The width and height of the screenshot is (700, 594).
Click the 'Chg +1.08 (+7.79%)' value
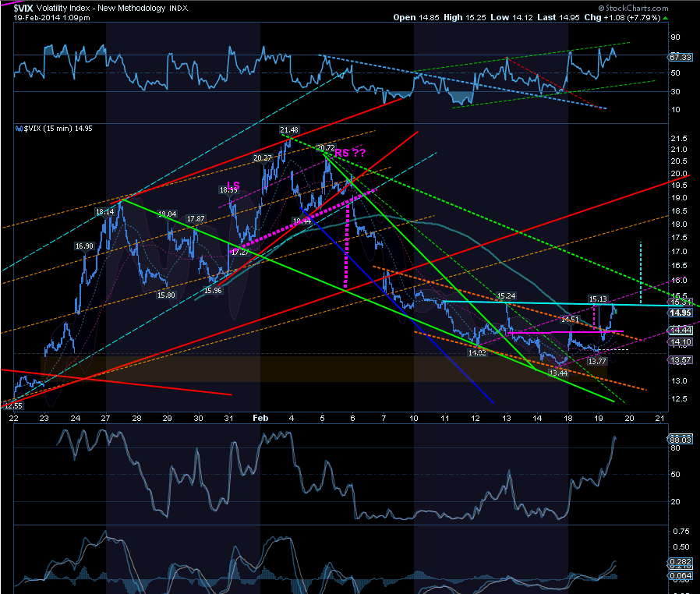tap(622, 17)
